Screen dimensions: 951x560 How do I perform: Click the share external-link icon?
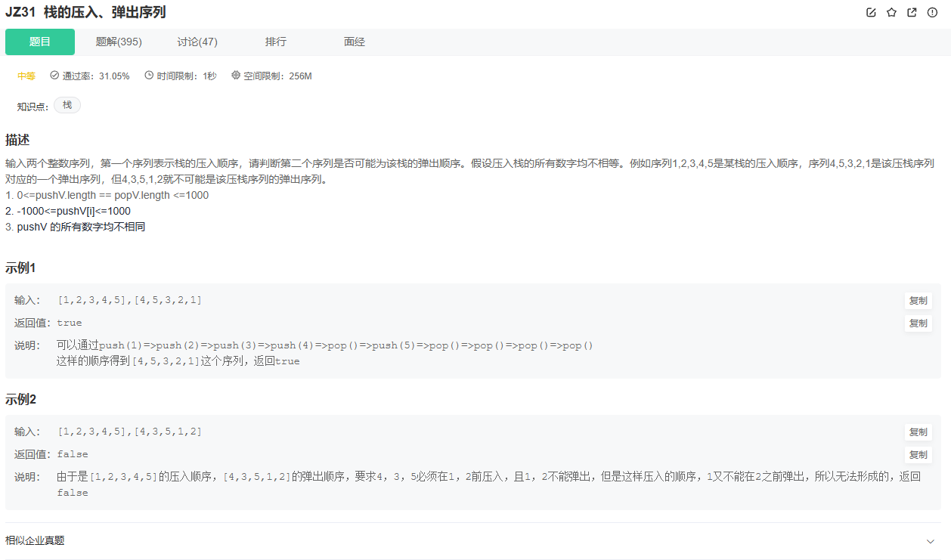click(912, 12)
